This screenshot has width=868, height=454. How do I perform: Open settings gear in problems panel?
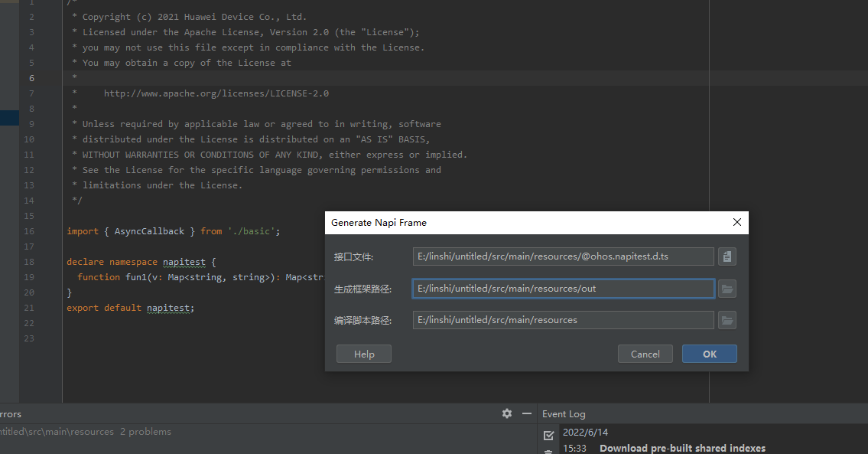[x=506, y=413]
